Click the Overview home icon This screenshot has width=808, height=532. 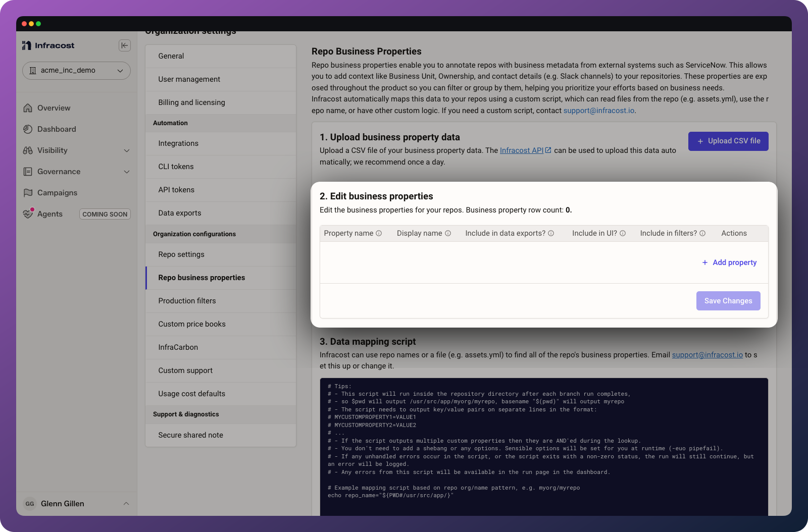coord(28,108)
